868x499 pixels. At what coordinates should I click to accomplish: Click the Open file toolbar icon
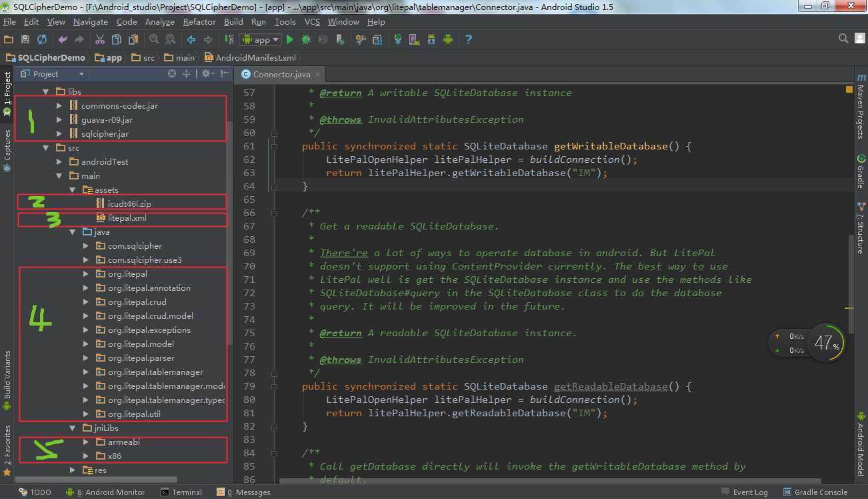tap(9, 40)
